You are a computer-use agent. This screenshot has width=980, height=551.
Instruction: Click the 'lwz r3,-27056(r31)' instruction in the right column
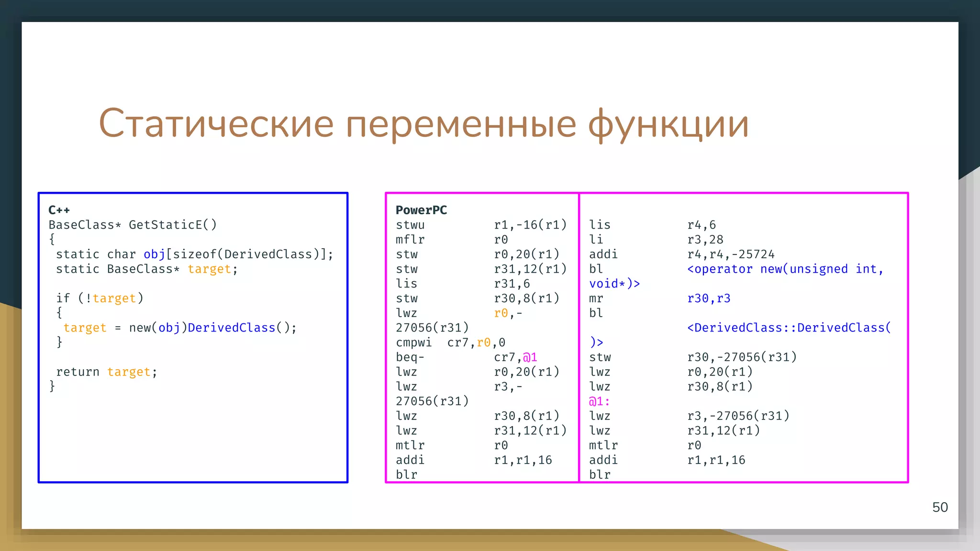coord(689,416)
